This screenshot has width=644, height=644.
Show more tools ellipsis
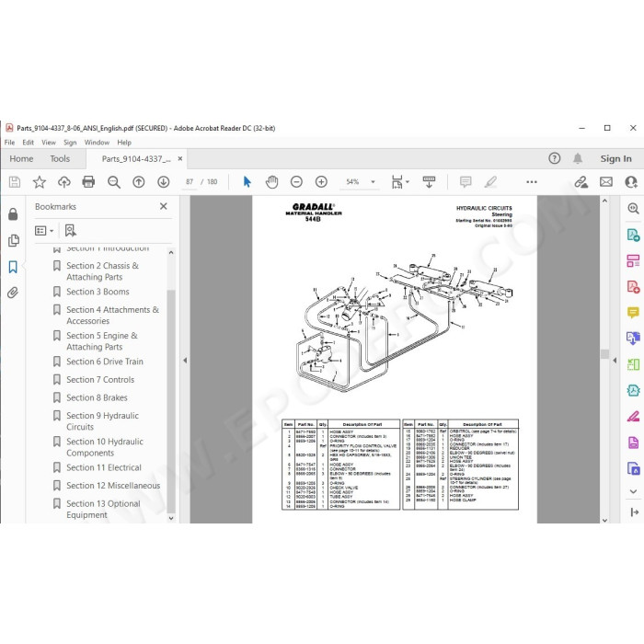(532, 181)
